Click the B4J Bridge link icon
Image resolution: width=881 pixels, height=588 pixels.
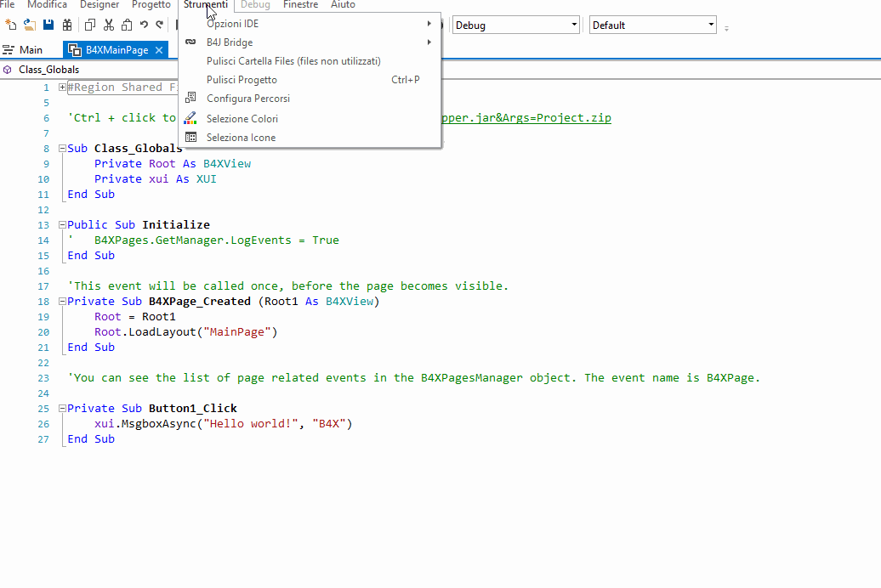click(x=191, y=42)
